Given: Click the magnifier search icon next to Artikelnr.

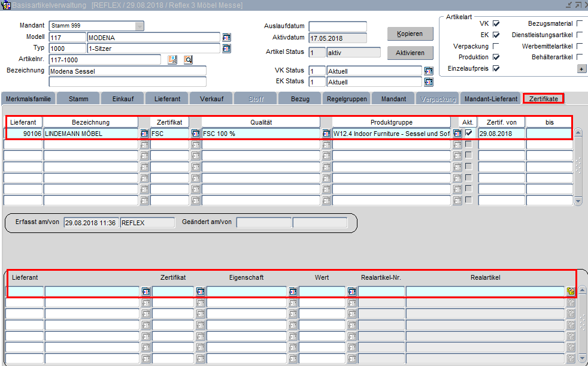Looking at the screenshot, I should click(187, 60).
